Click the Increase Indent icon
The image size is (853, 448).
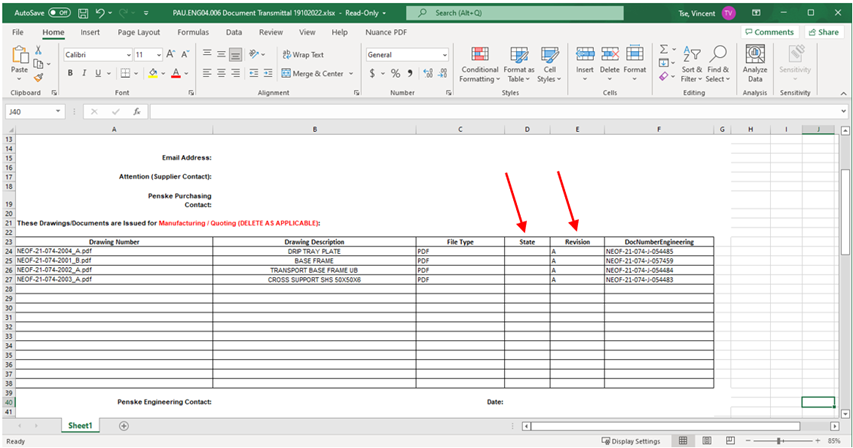[268, 73]
